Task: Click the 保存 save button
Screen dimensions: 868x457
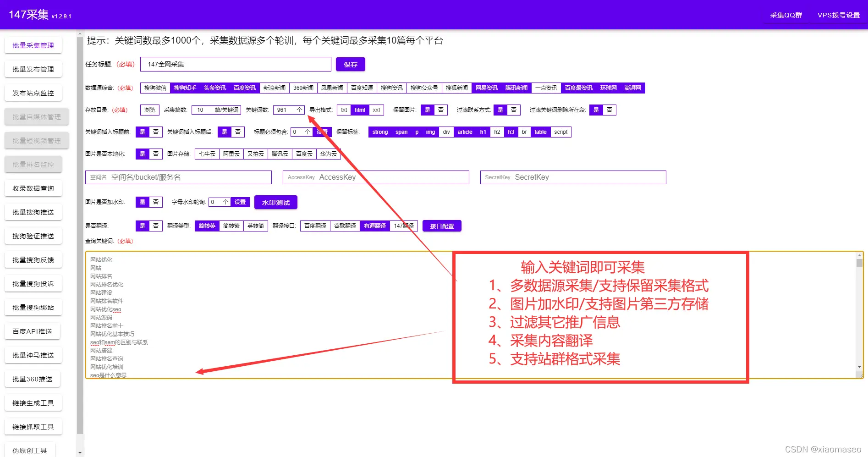Action: coord(350,64)
